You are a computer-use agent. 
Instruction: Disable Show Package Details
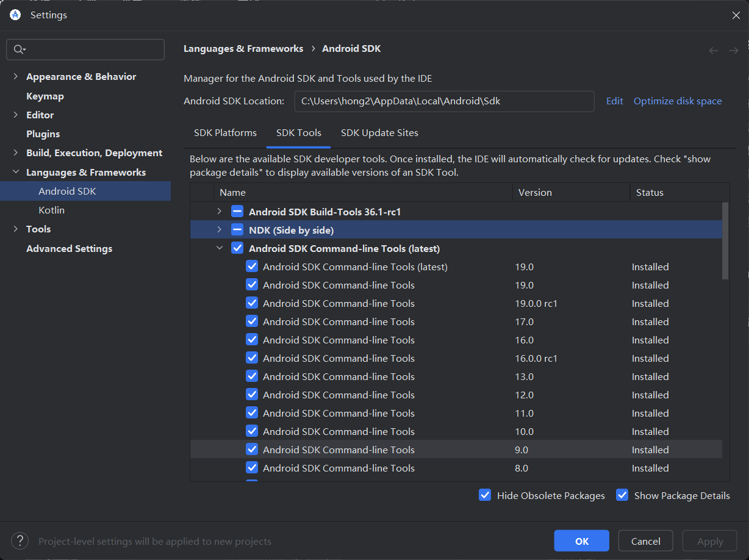point(622,495)
